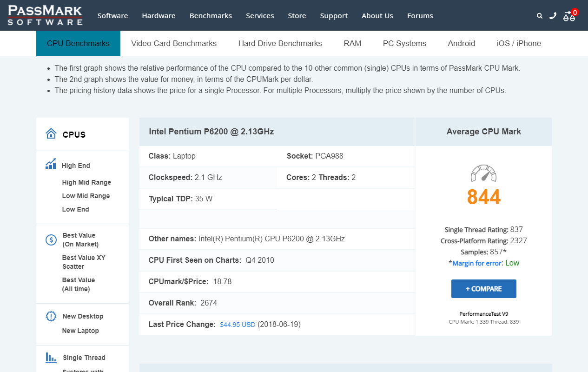
Task: Open the compare scales icon
Action: (x=569, y=16)
